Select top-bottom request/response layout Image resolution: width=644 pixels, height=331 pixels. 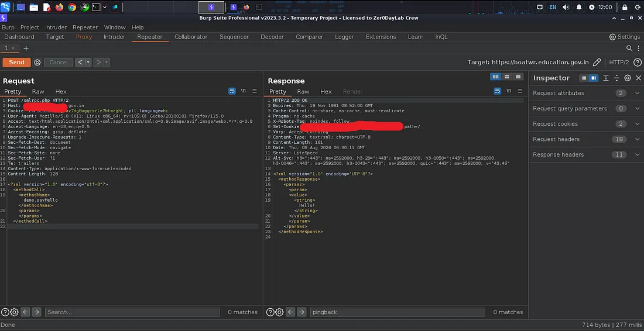coord(507,77)
